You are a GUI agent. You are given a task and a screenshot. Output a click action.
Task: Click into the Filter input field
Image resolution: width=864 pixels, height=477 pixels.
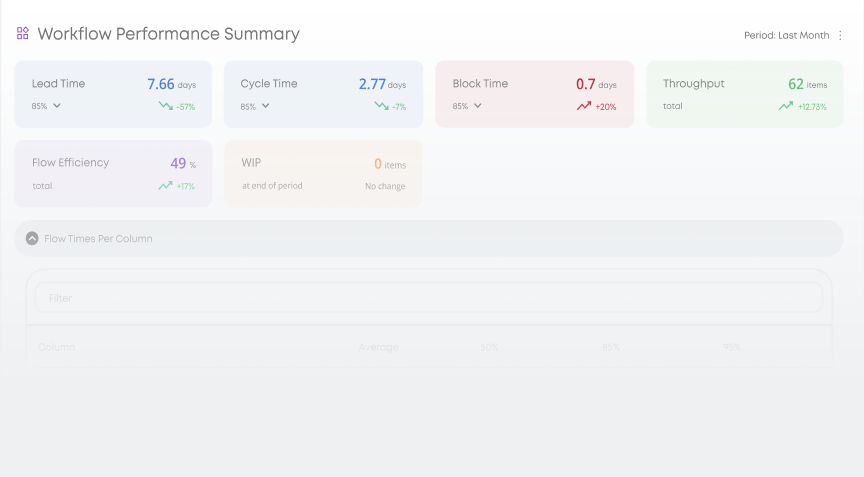(428, 297)
